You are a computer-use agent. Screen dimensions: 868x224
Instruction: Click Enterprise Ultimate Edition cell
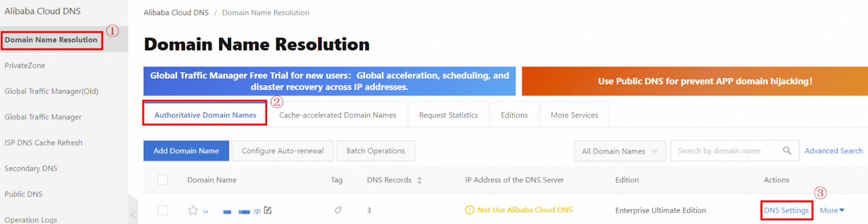pos(661,210)
